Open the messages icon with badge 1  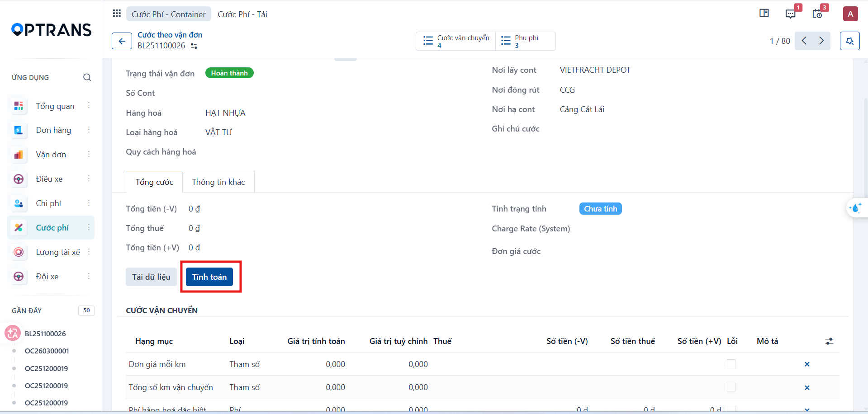pos(791,14)
